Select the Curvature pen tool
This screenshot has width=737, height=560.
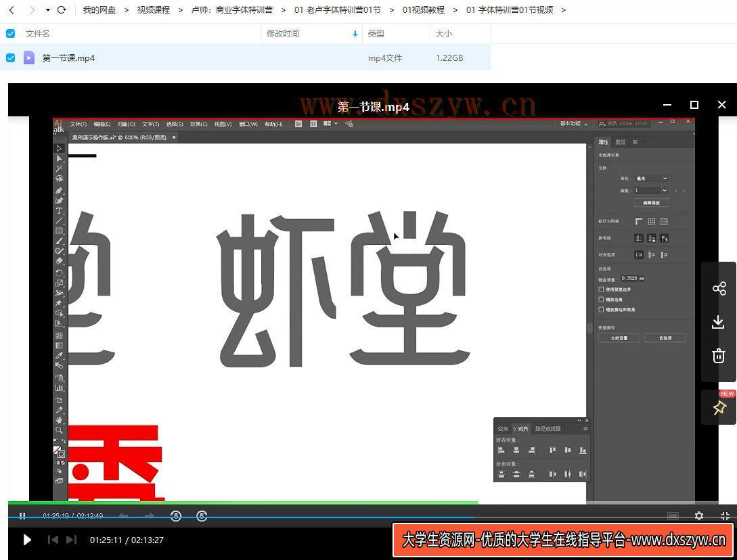[60, 201]
